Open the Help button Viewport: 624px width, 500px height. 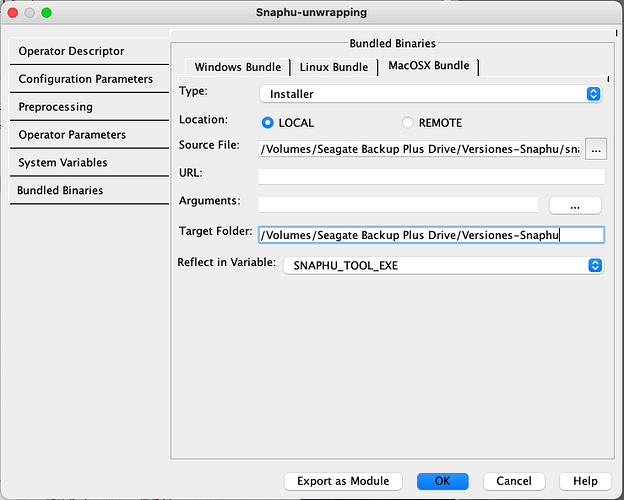pyautogui.click(x=585, y=481)
